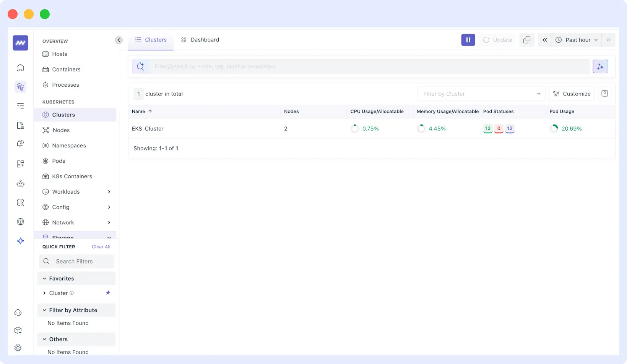Screen dimensions: 627x364
Task: Click the Customize button above the table
Action: click(x=572, y=94)
